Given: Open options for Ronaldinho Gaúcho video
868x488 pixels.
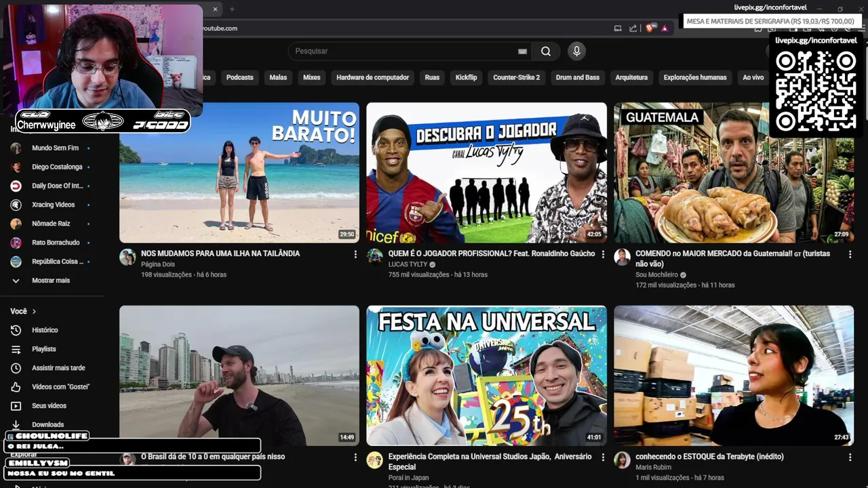Looking at the screenshot, I should point(603,254).
